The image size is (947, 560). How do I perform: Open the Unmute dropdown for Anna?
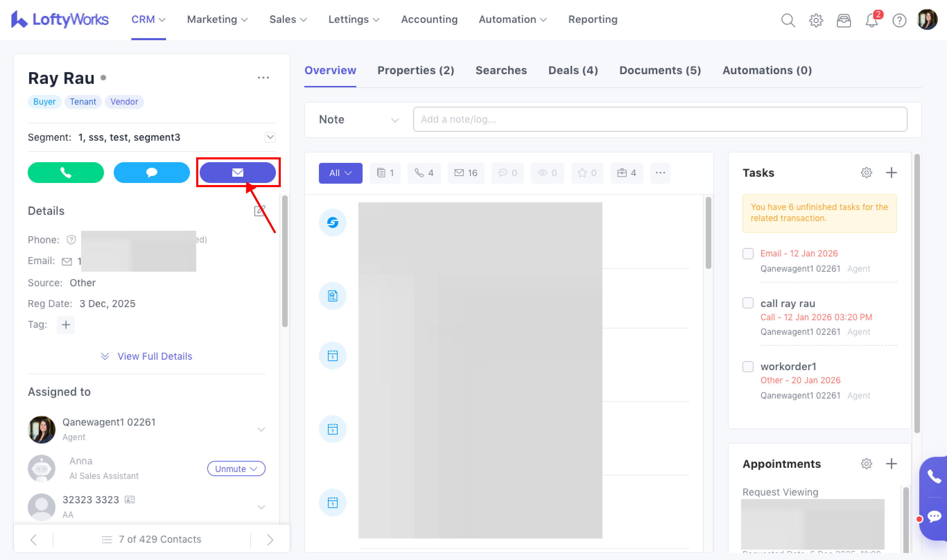tap(236, 469)
